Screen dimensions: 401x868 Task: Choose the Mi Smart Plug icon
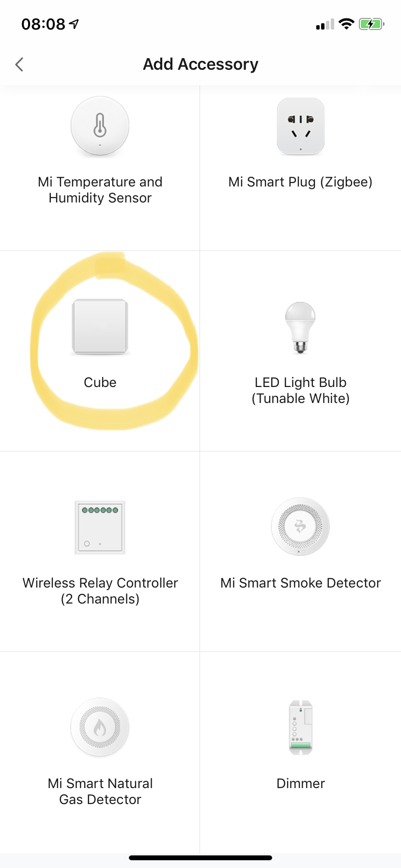301,126
